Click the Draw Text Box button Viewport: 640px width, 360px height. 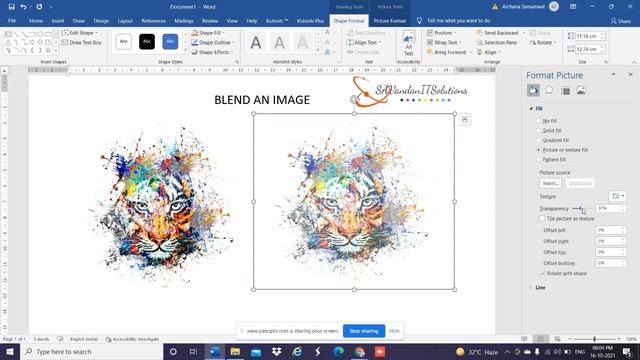pos(81,42)
